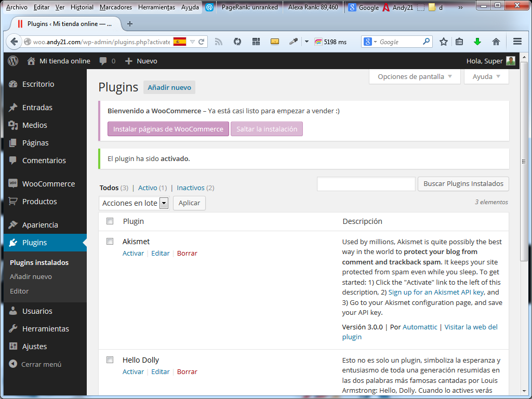Show more bookmarks toolbar chevron

[460, 7]
